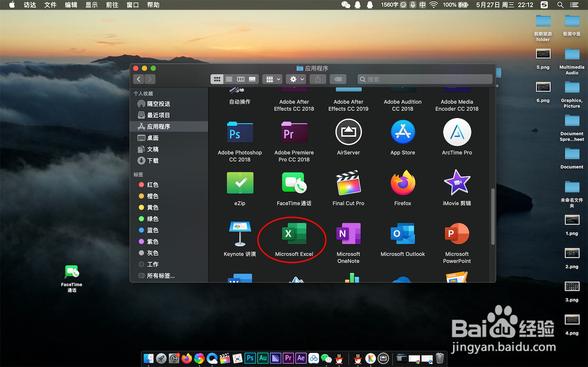
Task: Open Microsoft Excel in the Applications window
Action: (294, 234)
